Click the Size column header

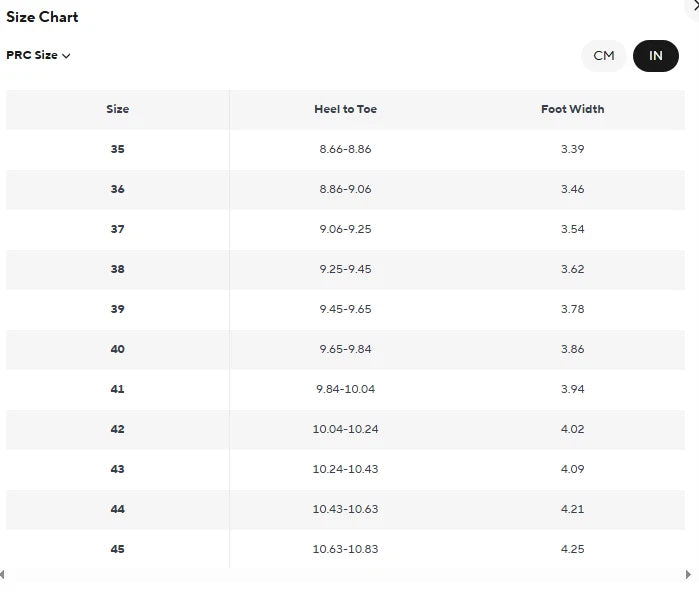pos(118,109)
